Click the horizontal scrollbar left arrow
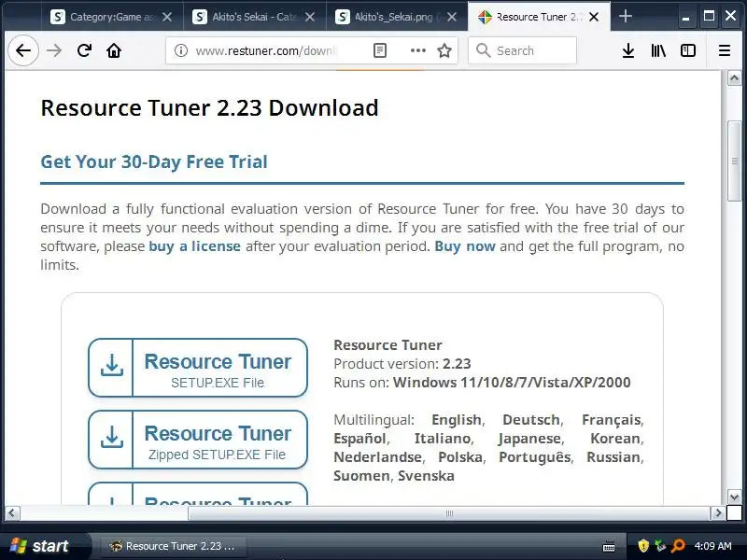This screenshot has width=747, height=560. tap(12, 513)
